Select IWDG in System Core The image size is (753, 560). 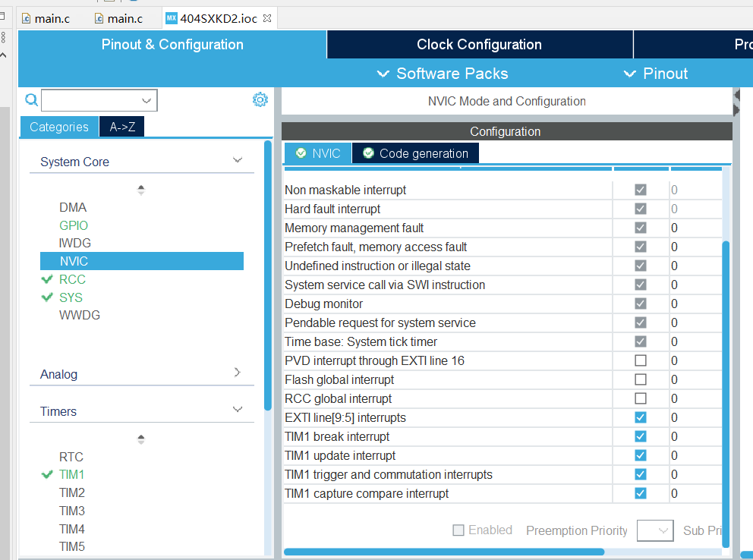pos(74,244)
